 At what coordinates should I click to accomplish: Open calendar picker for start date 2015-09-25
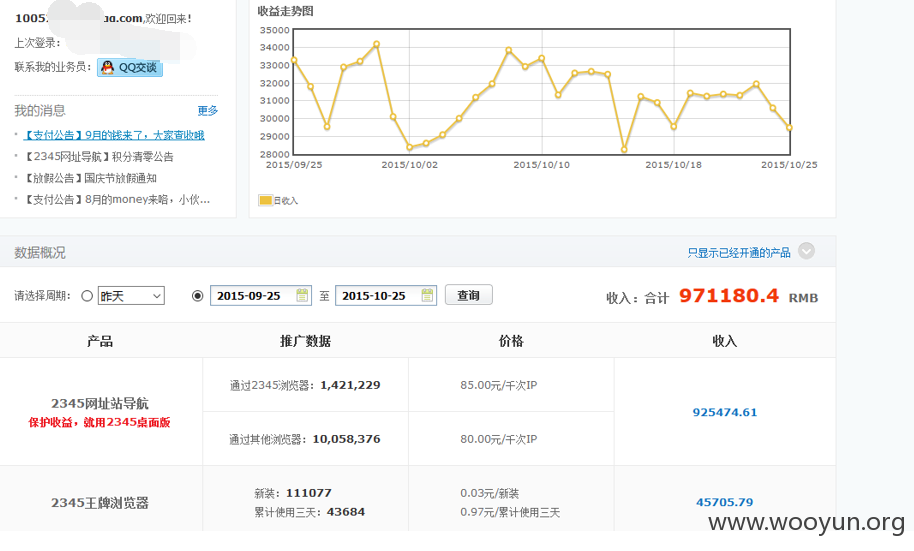302,296
